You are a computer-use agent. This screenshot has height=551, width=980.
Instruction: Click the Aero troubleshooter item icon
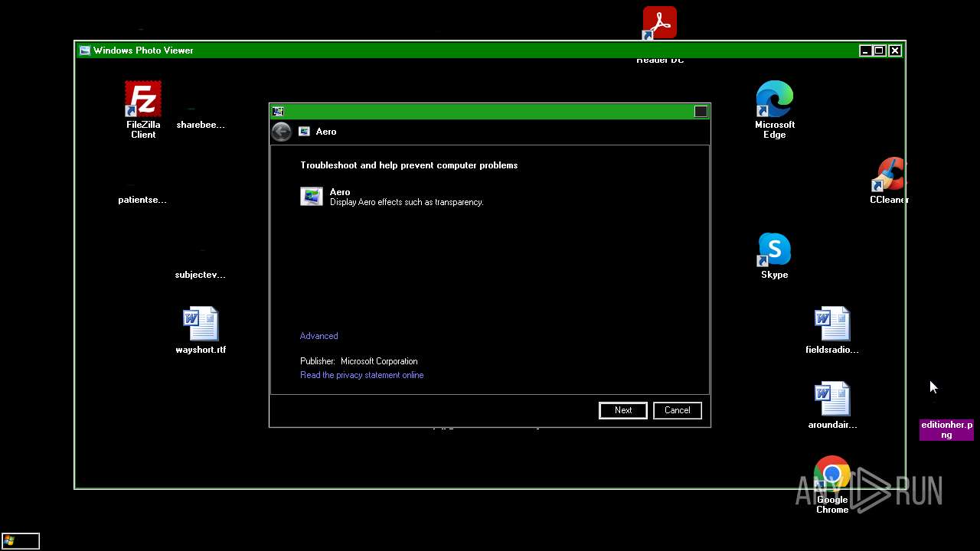tap(312, 197)
